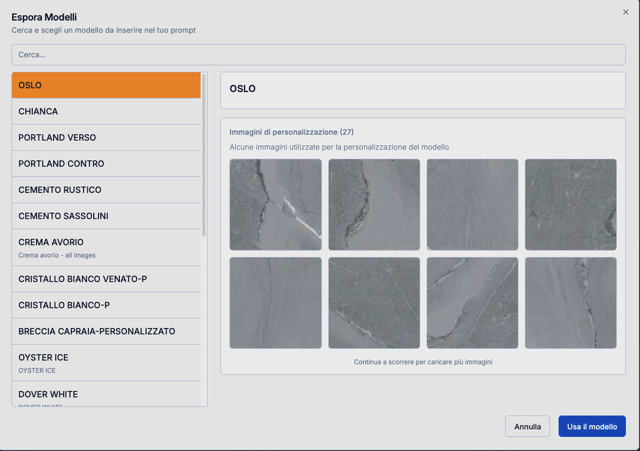
Task: Pick the PORTLAND CONTRO model
Action: point(106,164)
